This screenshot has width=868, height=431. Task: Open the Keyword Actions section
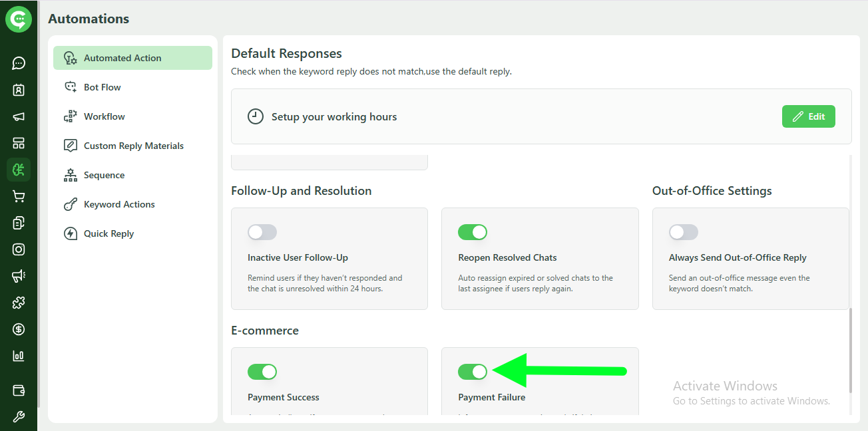(x=120, y=204)
